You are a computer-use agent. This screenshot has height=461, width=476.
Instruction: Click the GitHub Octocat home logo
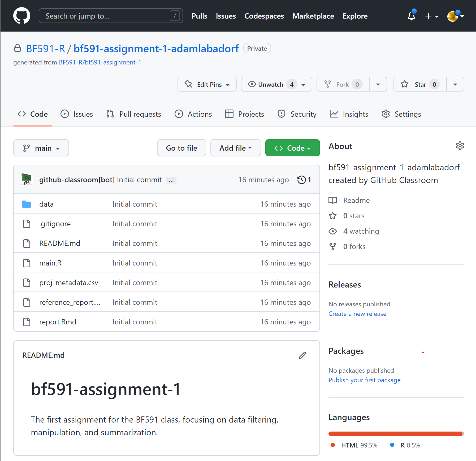[22, 16]
